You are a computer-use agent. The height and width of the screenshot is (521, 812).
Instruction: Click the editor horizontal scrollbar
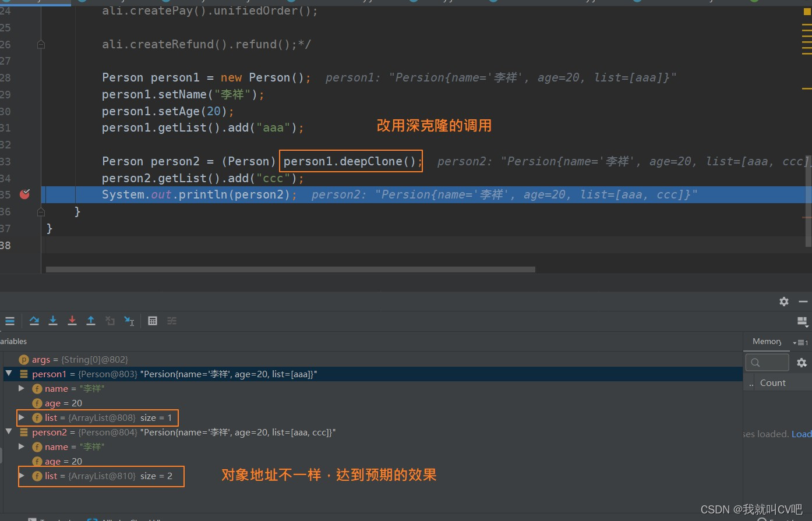click(290, 270)
